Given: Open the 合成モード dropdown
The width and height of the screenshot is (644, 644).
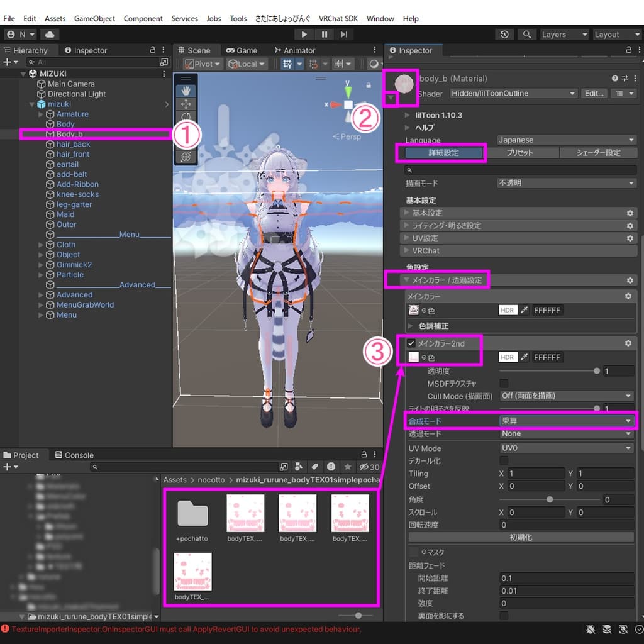Looking at the screenshot, I should pos(566,421).
